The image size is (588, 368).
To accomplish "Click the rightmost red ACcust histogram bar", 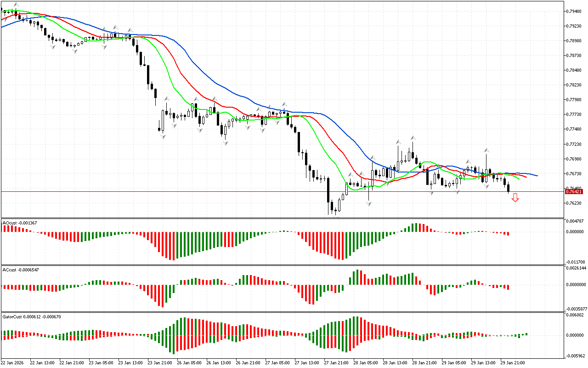I will coord(508,287).
